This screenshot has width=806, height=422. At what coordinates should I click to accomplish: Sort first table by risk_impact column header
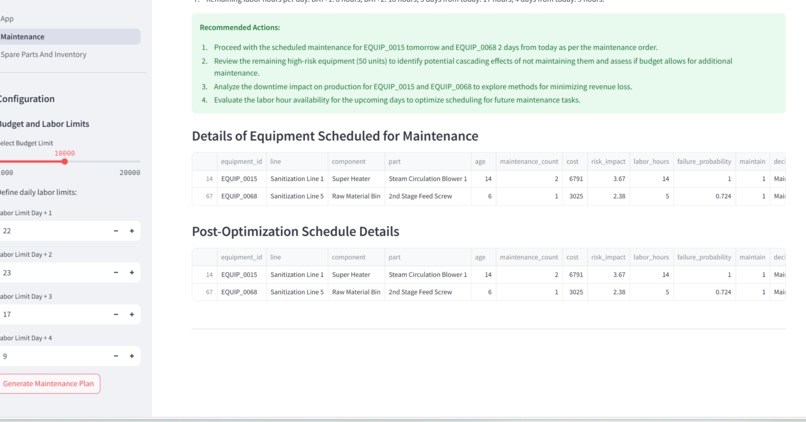[x=608, y=161]
